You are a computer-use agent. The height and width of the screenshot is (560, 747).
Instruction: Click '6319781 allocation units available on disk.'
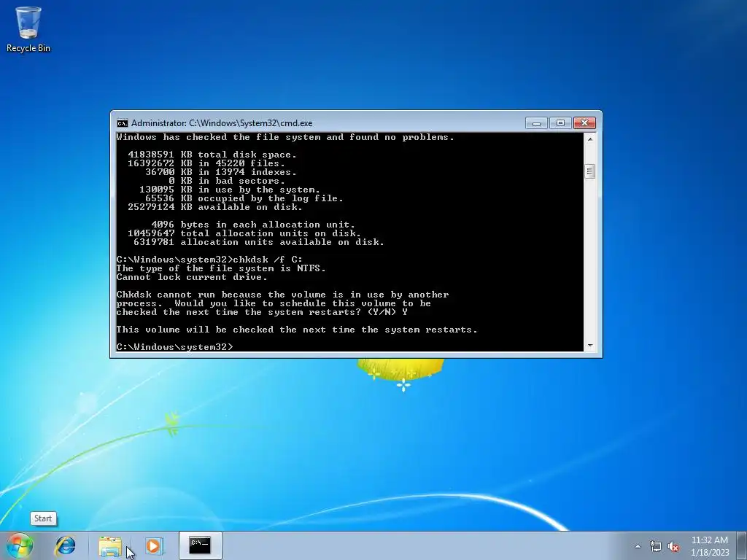point(259,242)
